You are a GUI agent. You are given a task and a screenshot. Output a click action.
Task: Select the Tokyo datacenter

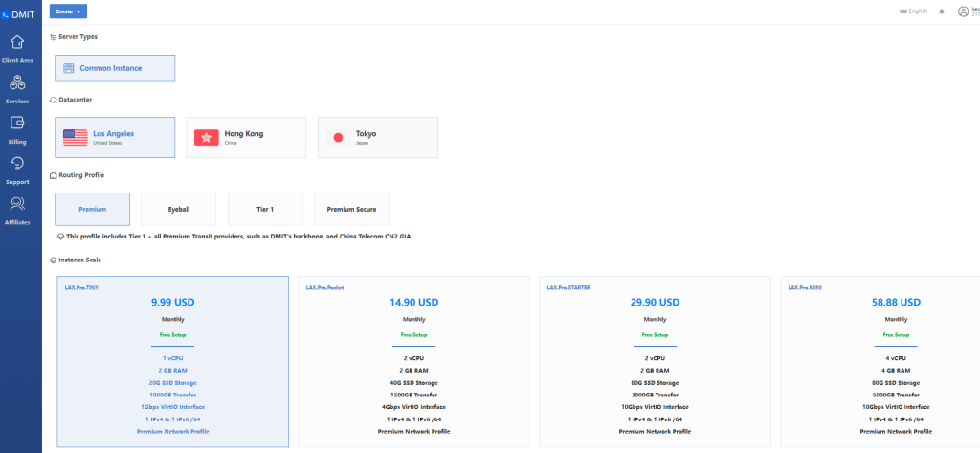pos(377,137)
